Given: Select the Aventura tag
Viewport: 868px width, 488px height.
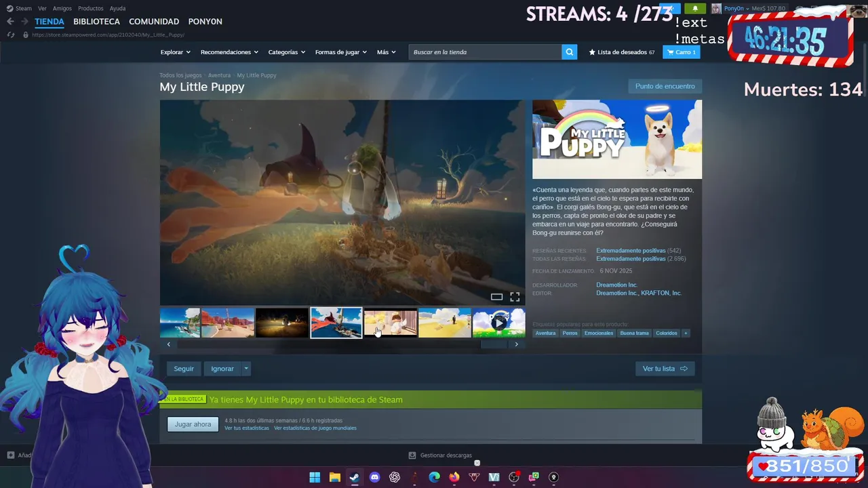Looking at the screenshot, I should (x=545, y=333).
